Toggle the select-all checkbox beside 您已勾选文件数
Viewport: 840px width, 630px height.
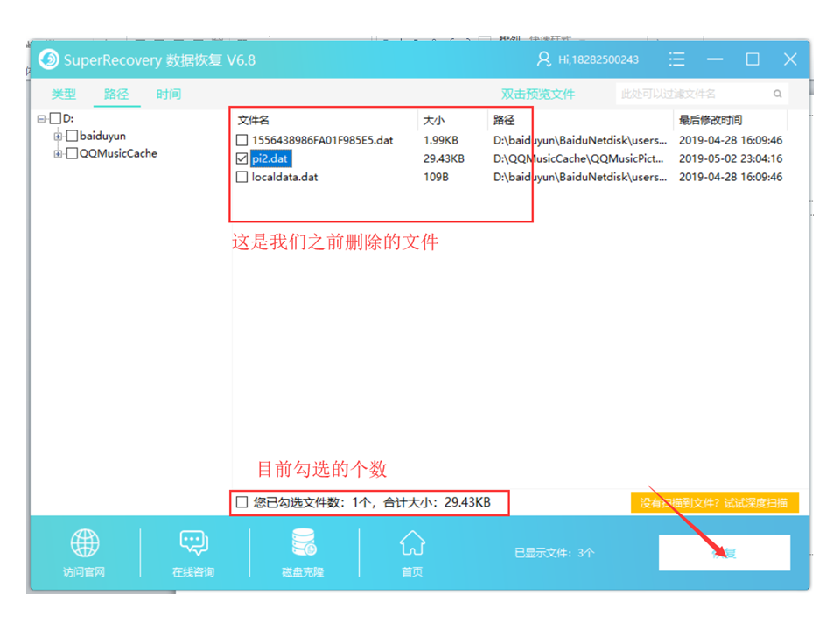241,502
